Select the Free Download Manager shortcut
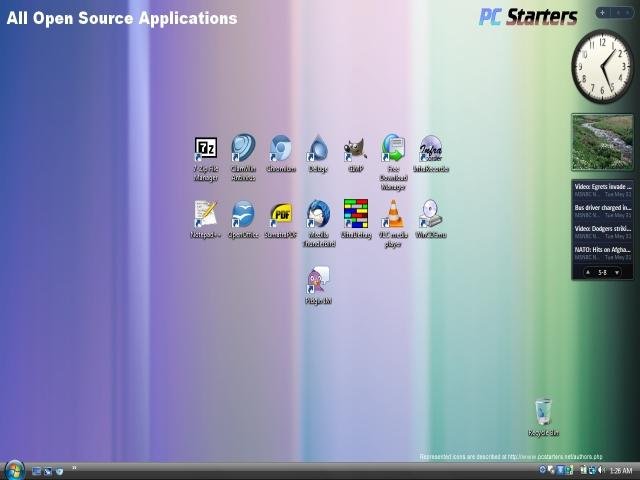The image size is (640, 480). tap(393, 162)
